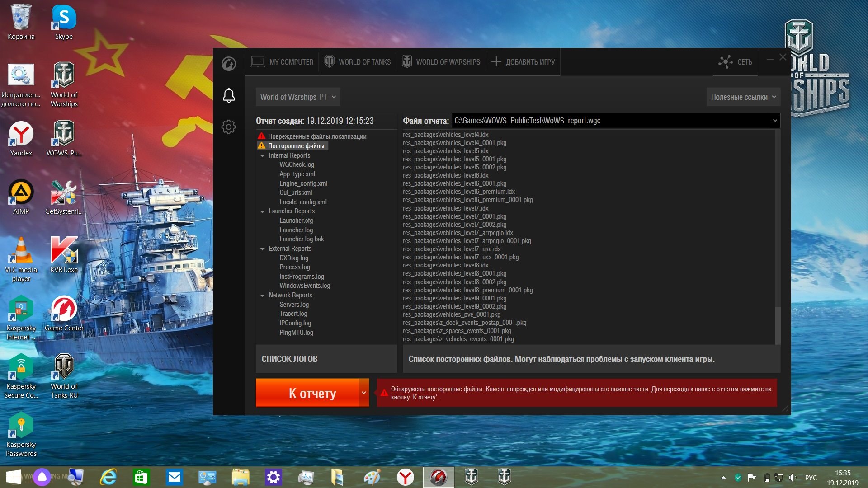Select Launcher.log.bak entry
Viewport: 868px width, 488px height.
302,239
